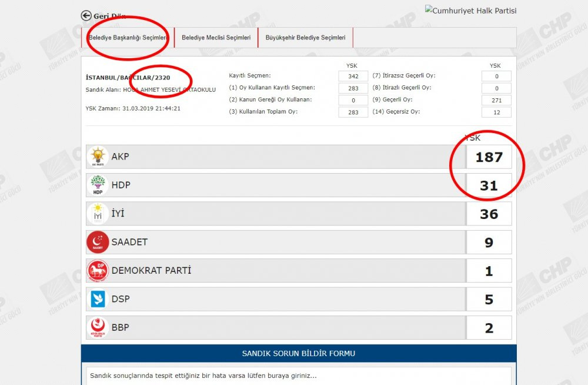
Task: Switch to Belediye Meclisi Seçimleri tab
Action: (x=216, y=38)
